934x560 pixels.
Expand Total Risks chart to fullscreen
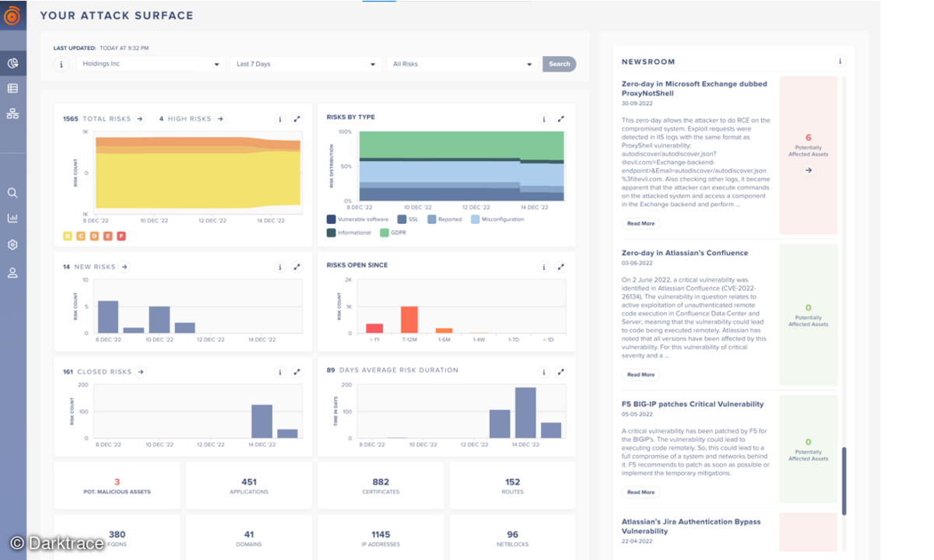point(297,119)
